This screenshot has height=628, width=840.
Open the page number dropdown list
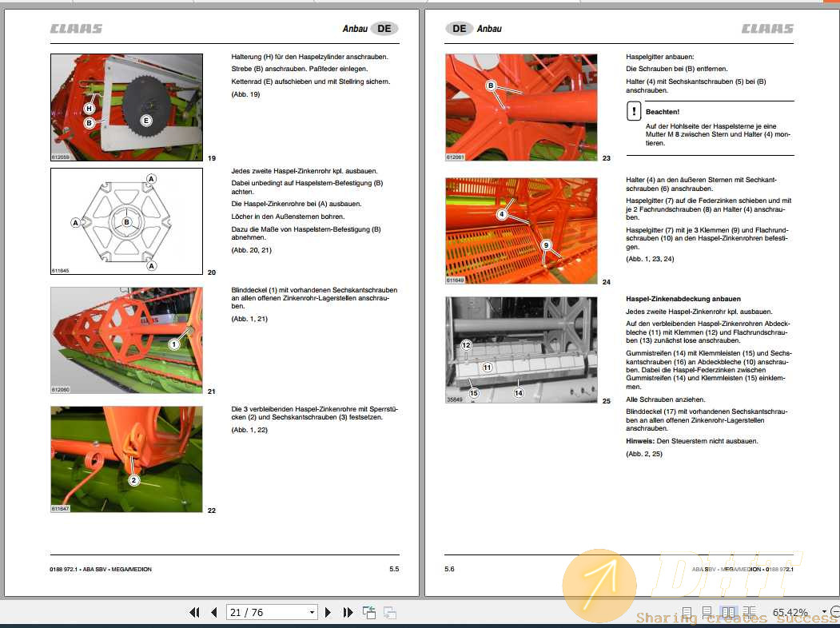312,612
